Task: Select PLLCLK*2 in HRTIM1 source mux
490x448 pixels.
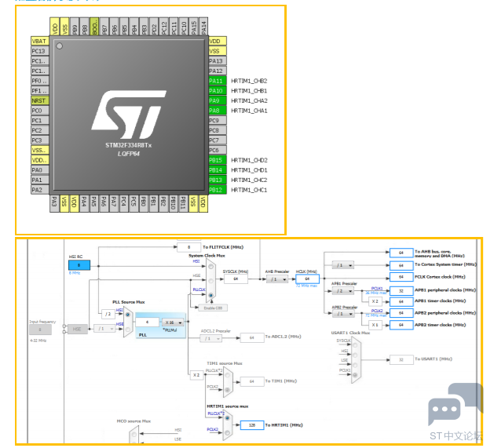Action: click(x=227, y=418)
